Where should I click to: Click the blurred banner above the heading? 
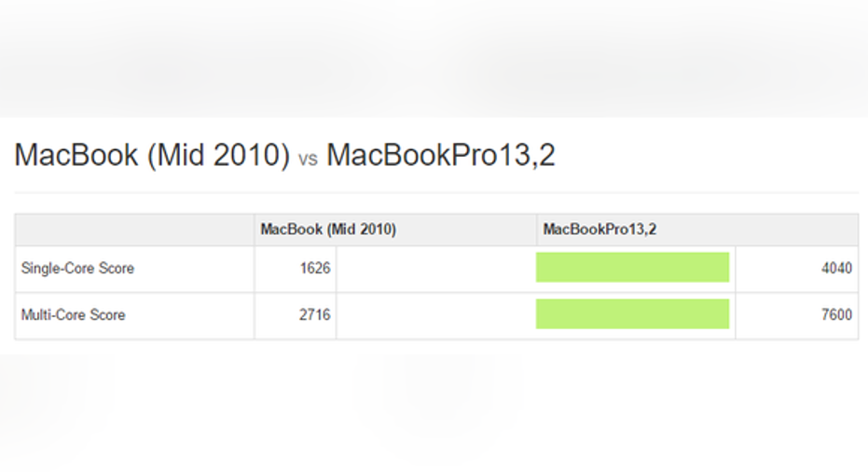click(434, 56)
